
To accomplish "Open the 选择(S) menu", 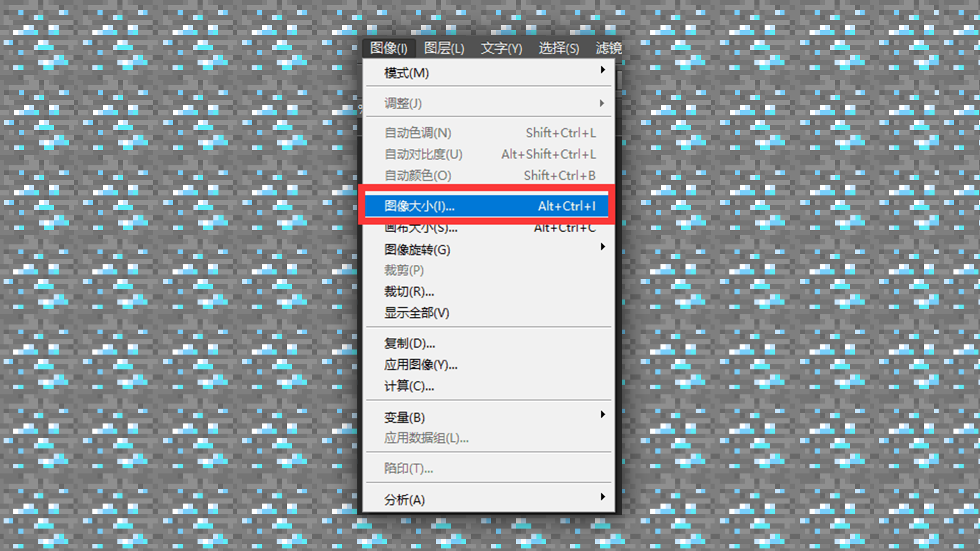I will 558,48.
